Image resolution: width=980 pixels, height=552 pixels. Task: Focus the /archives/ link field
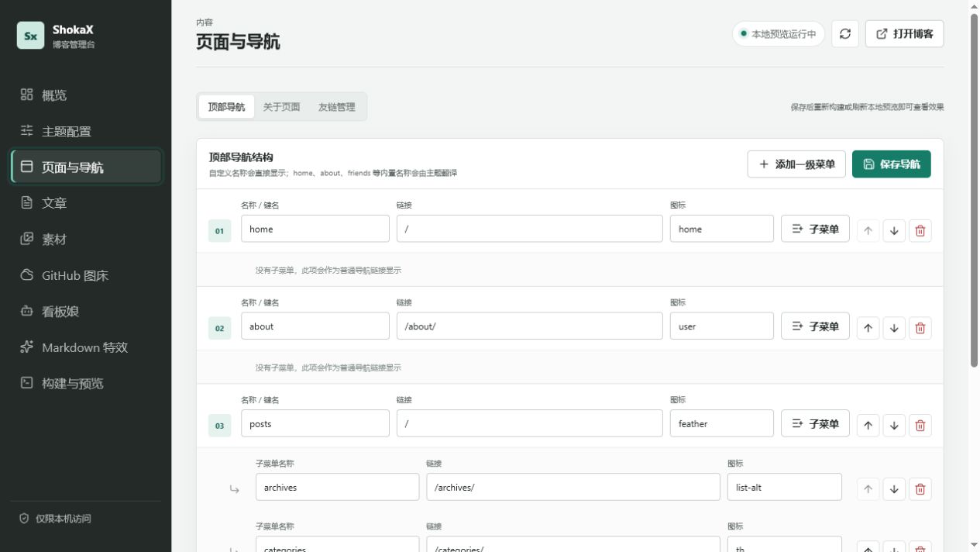click(573, 488)
